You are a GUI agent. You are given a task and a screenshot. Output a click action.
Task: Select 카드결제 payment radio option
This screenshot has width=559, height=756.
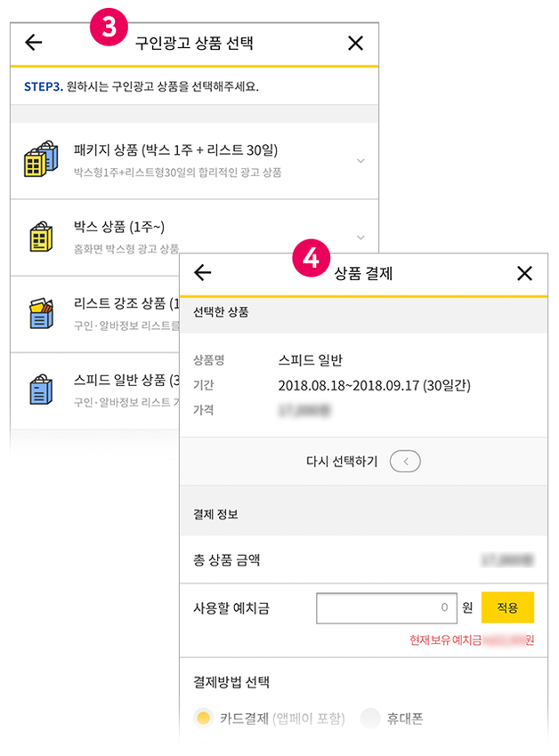tap(204, 718)
